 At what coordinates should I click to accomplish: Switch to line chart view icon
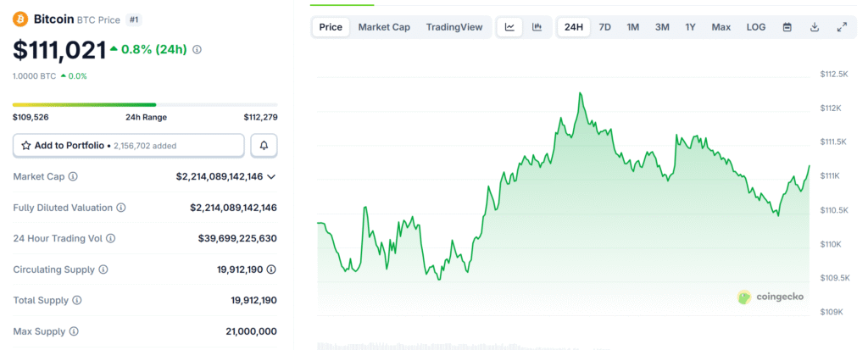tap(509, 27)
